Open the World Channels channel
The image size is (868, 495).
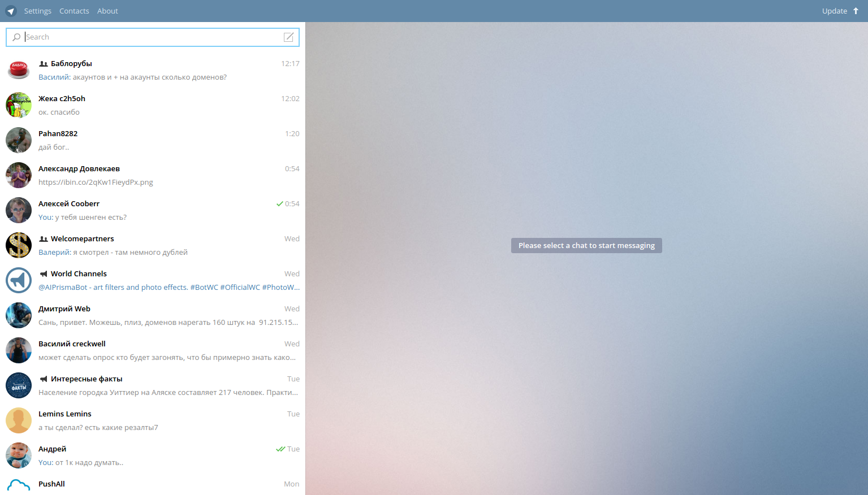(153, 281)
